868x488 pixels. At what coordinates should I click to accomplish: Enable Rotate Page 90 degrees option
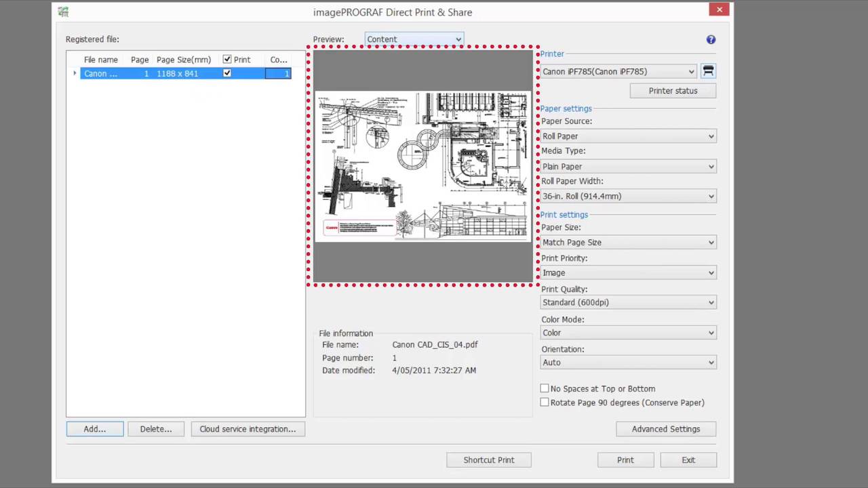545,403
